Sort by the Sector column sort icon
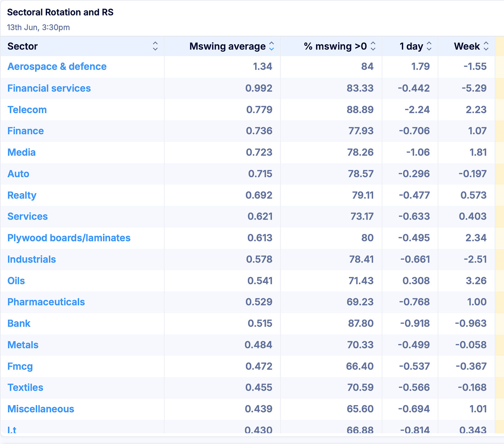Viewport: 504px width, 444px height. coord(155,46)
